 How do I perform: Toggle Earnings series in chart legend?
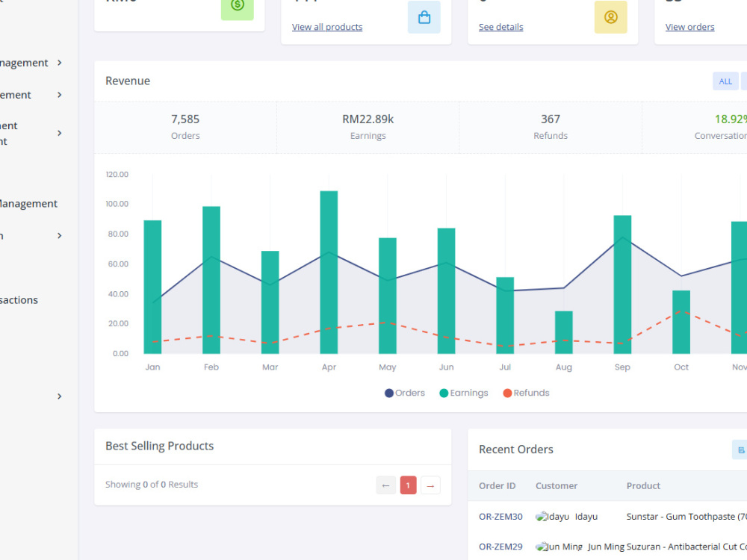coord(464,393)
